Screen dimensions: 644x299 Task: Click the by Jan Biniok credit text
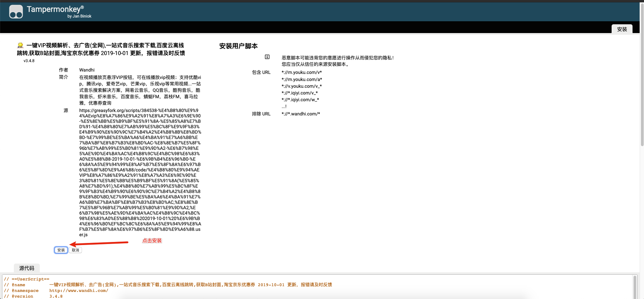pos(79,16)
